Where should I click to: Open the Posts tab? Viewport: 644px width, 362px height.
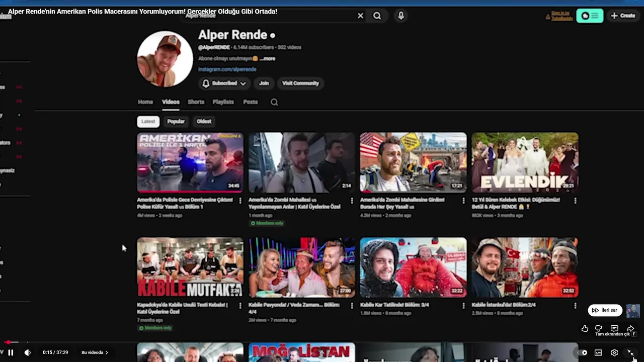pyautogui.click(x=250, y=102)
